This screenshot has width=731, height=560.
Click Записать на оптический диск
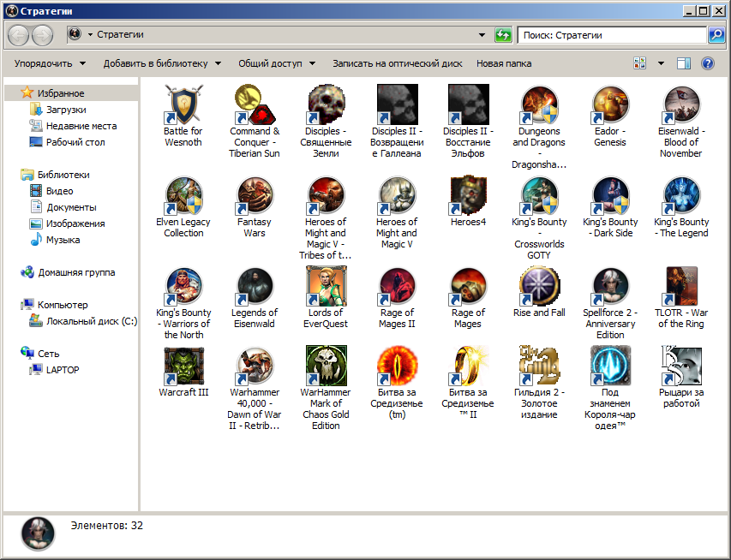click(397, 63)
